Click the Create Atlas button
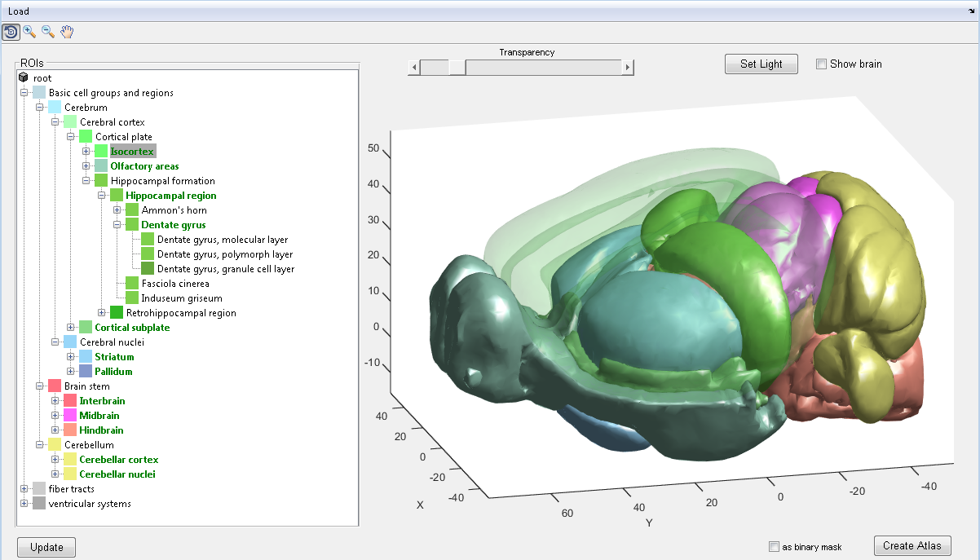Screen dimensions: 980x560 click(912, 546)
